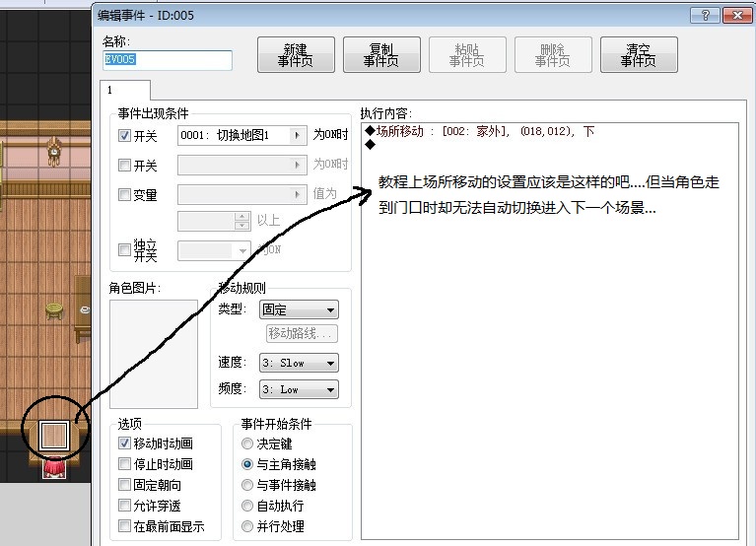Open the second switch selector field
This screenshot has width=756, height=546.
click(242, 165)
